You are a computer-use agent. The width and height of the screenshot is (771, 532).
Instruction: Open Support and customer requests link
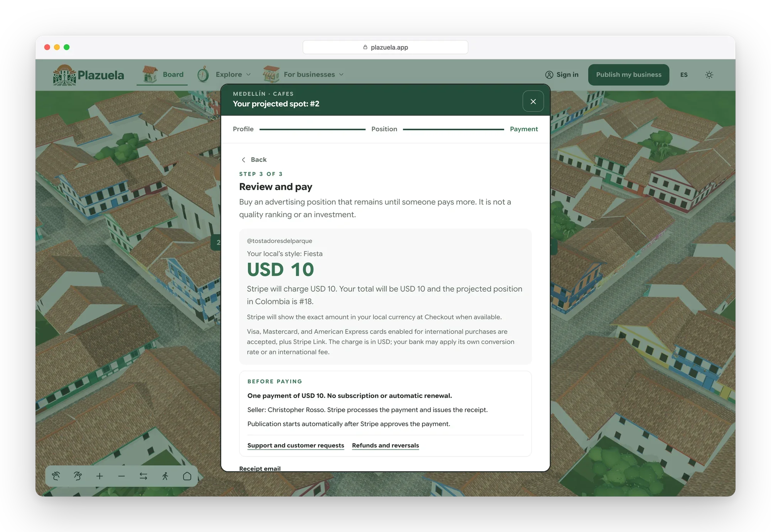[x=296, y=445]
